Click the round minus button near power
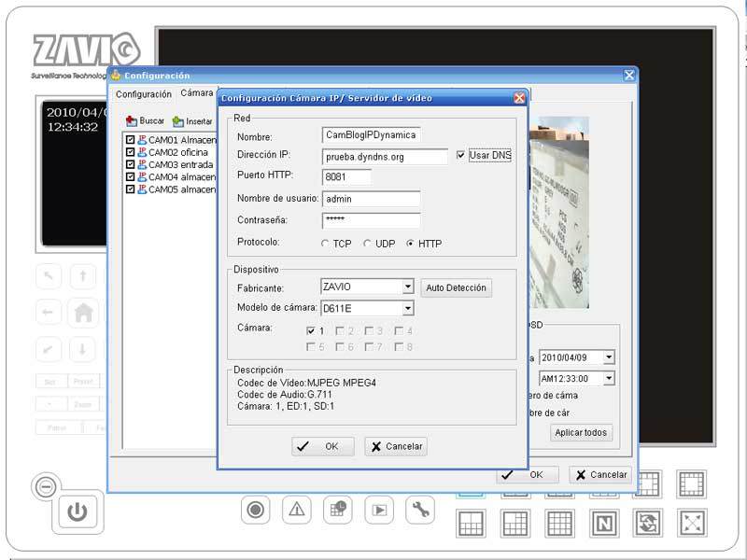 point(46,487)
